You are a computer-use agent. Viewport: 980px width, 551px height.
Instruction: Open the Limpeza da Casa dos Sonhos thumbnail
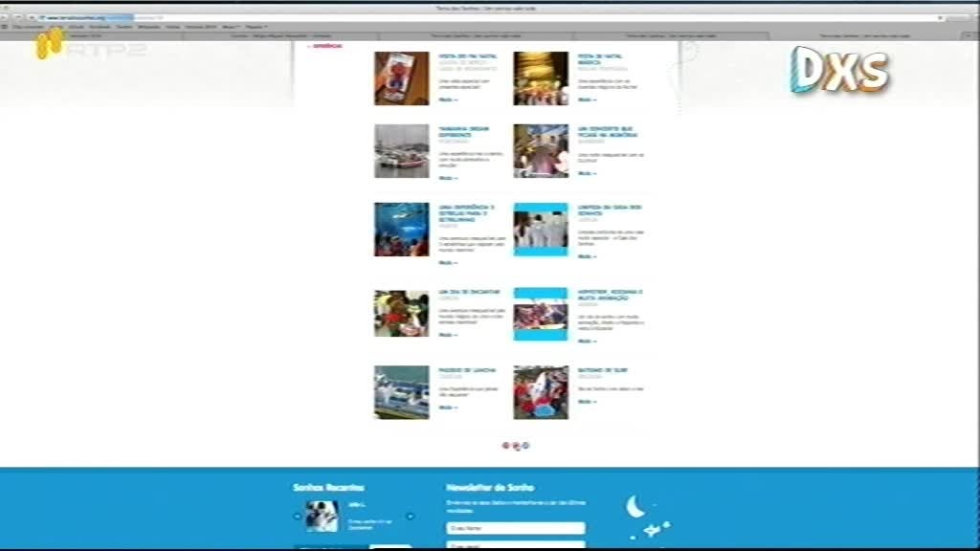541,230
